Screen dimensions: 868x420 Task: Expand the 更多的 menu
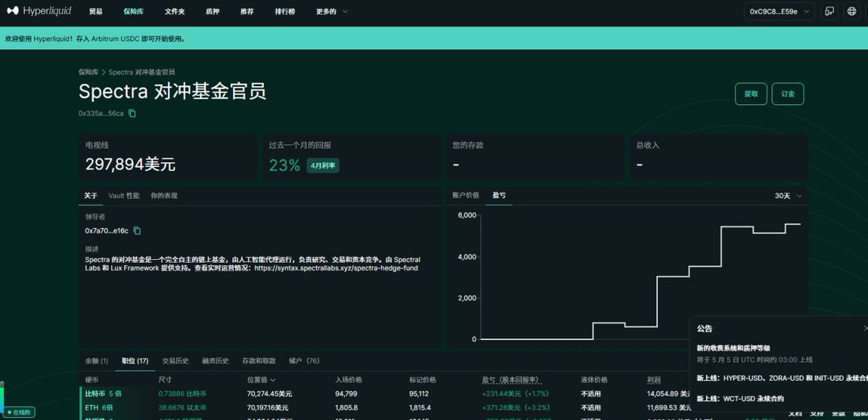click(x=332, y=11)
